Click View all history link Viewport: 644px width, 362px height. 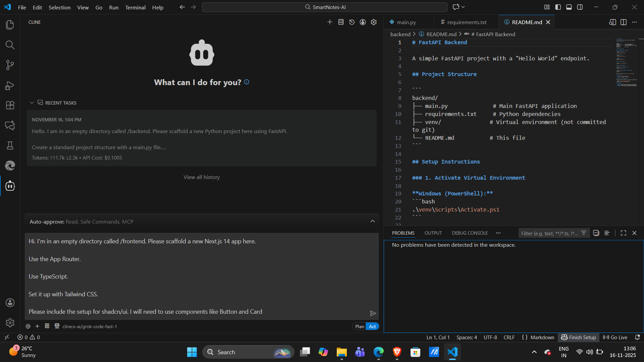coord(202,177)
